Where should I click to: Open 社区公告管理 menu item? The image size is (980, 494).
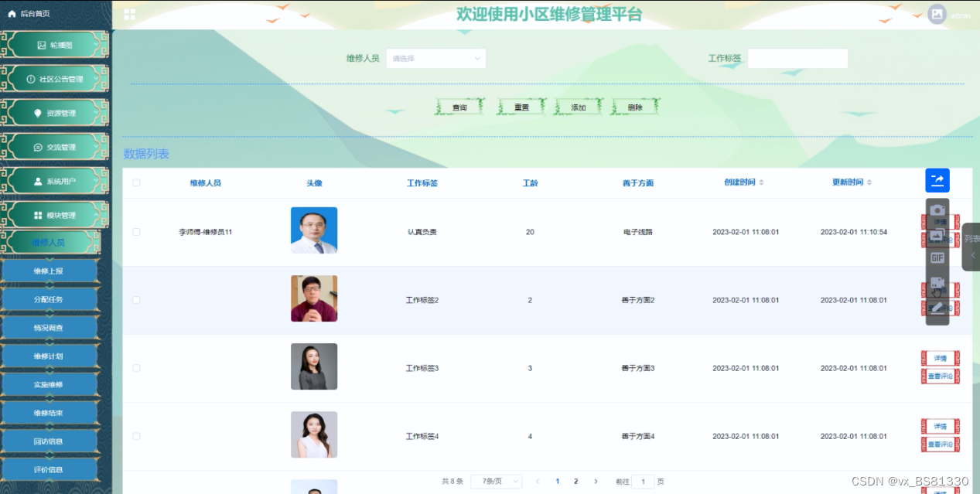tap(55, 79)
